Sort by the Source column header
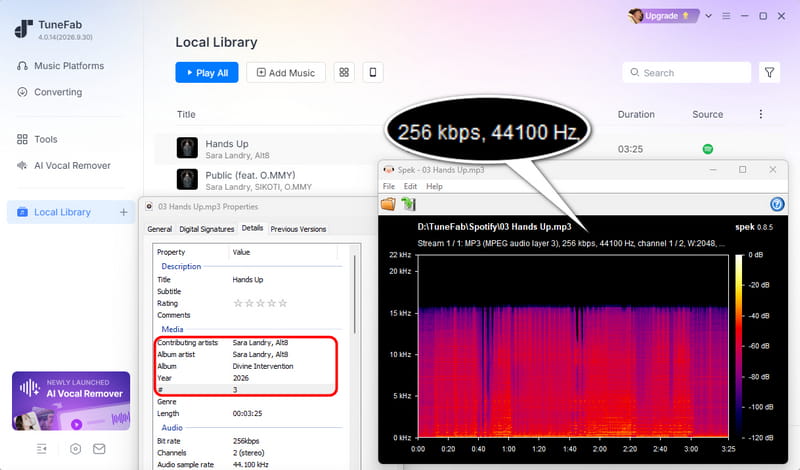Image resolution: width=800 pixels, height=470 pixels. coord(707,114)
